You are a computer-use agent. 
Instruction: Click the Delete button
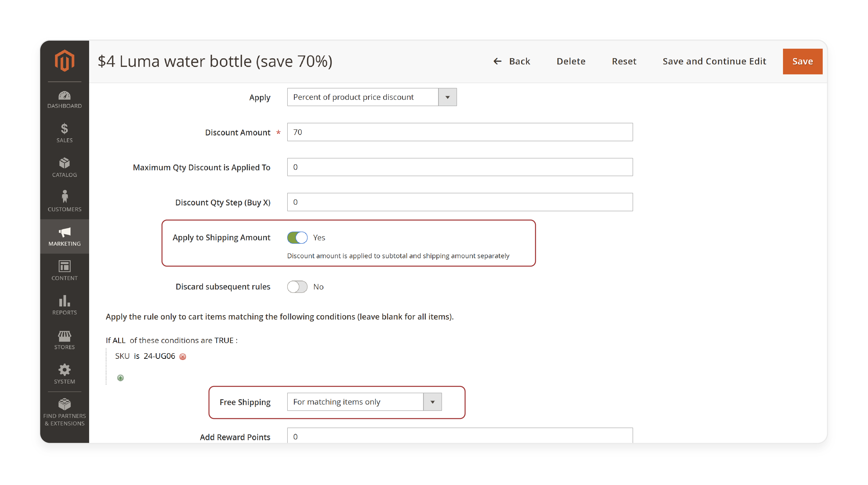point(571,61)
